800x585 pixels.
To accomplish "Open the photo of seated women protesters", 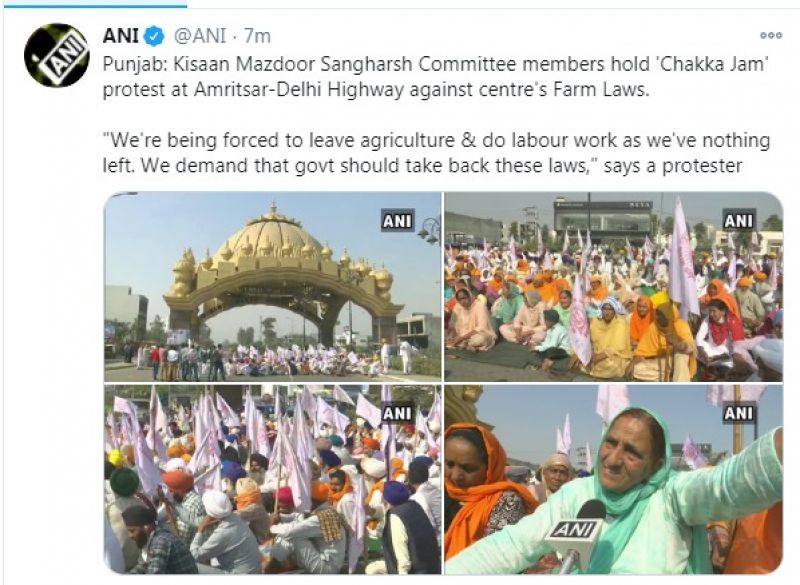I will [614, 287].
